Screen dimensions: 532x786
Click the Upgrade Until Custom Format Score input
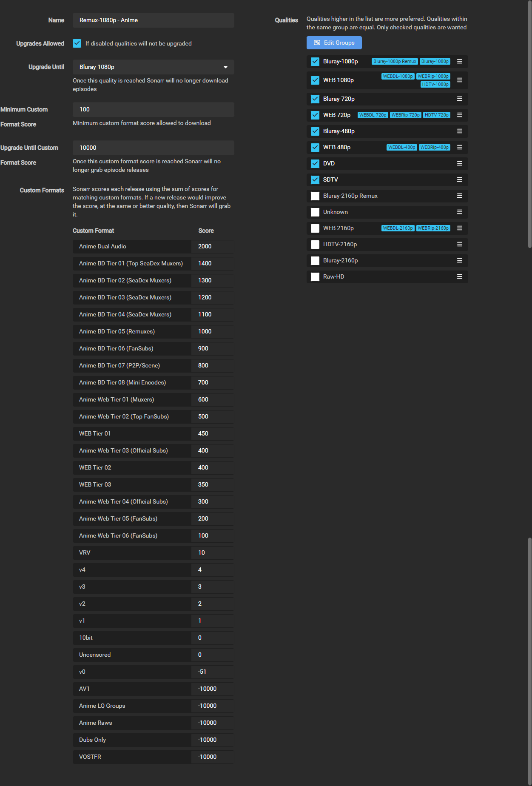pyautogui.click(x=153, y=148)
